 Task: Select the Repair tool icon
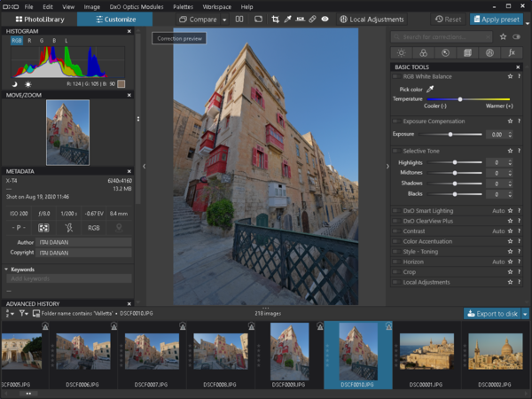[313, 19]
